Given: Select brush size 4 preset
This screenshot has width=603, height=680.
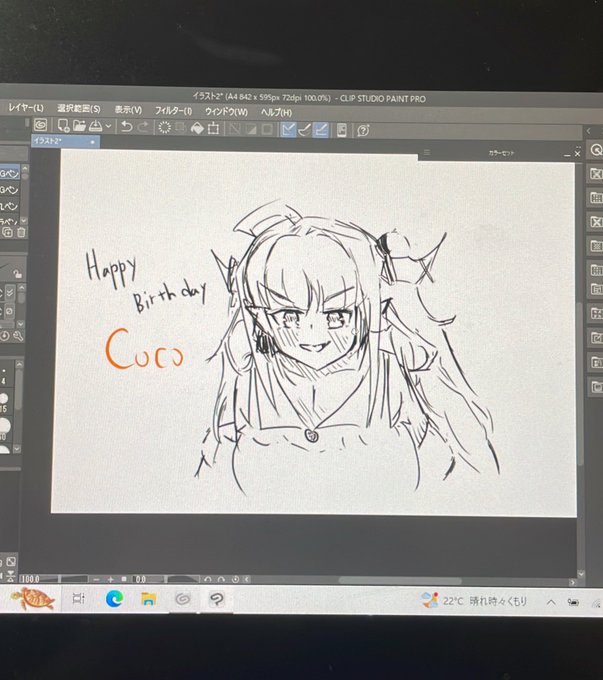Looking at the screenshot, I should point(4,376).
